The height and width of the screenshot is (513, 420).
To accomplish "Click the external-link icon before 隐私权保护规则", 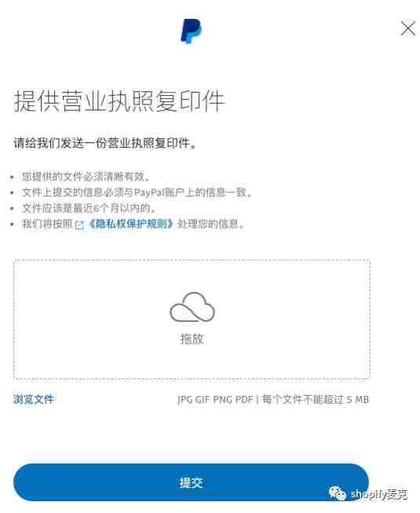I will coord(79,225).
